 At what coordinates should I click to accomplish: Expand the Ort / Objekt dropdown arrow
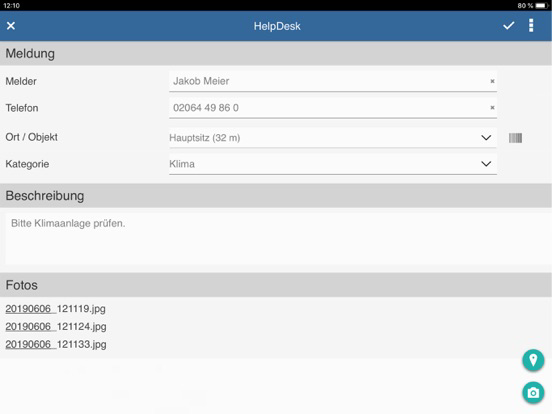pyautogui.click(x=486, y=138)
